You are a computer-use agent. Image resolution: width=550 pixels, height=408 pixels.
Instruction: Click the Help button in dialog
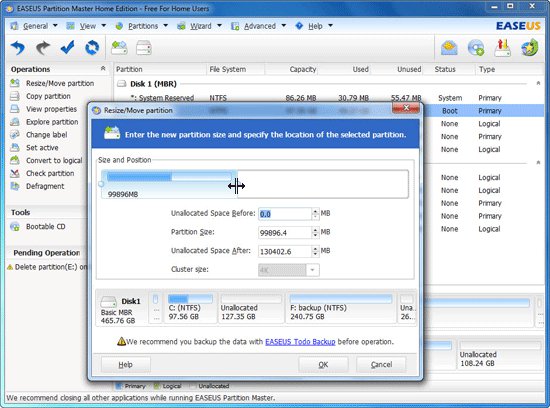(x=126, y=364)
